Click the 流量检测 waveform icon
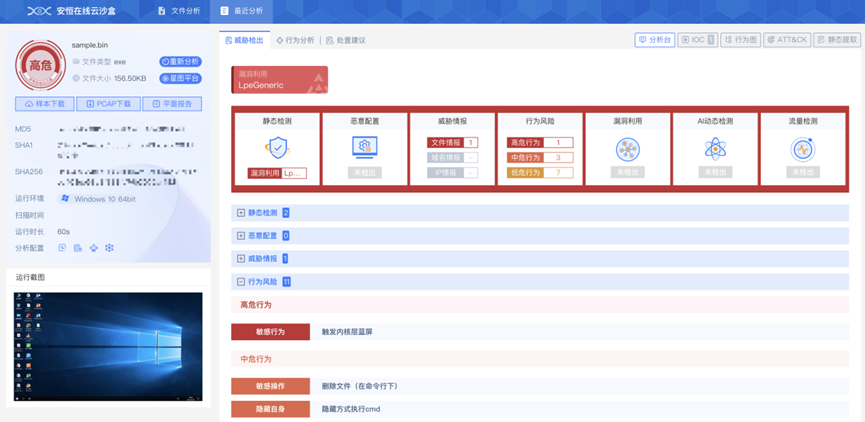The width and height of the screenshot is (865, 422). coord(803,149)
